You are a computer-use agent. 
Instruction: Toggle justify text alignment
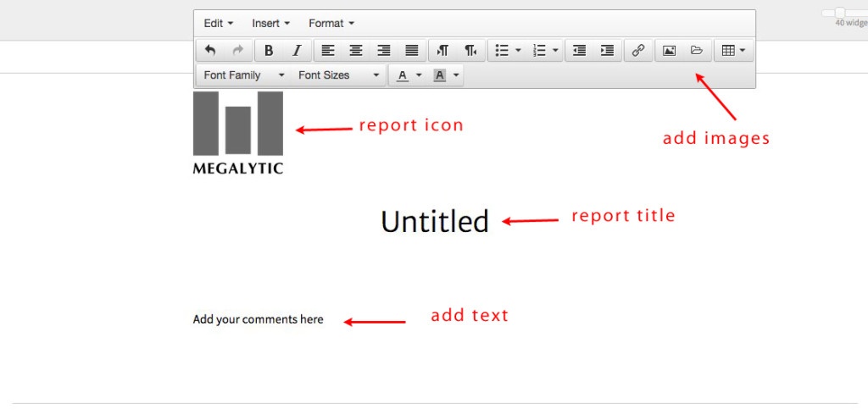(x=412, y=51)
